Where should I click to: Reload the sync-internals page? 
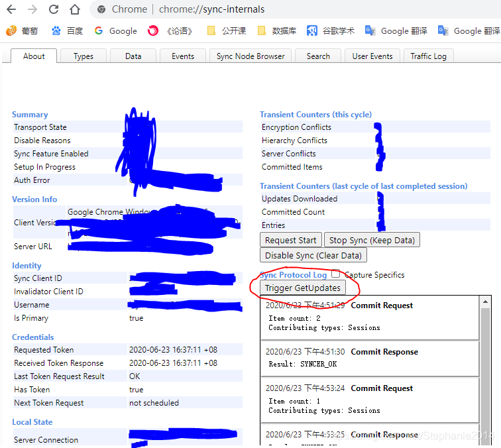coord(54,9)
